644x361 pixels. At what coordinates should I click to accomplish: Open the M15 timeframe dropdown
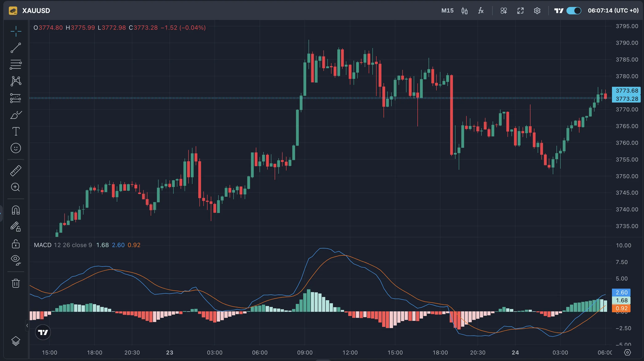(447, 11)
